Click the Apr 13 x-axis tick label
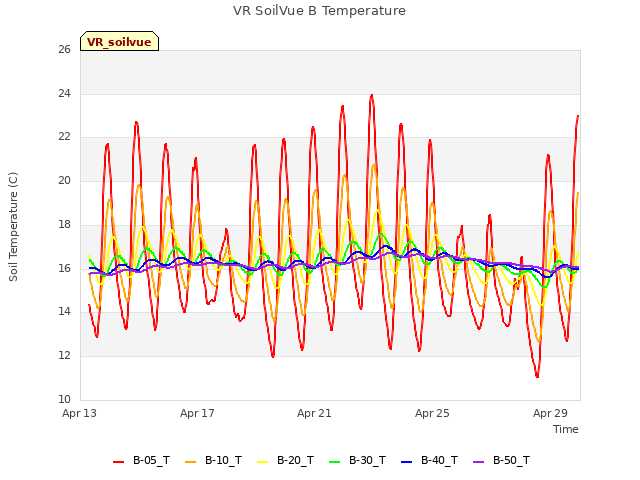This screenshot has width=640, height=480. (x=80, y=413)
